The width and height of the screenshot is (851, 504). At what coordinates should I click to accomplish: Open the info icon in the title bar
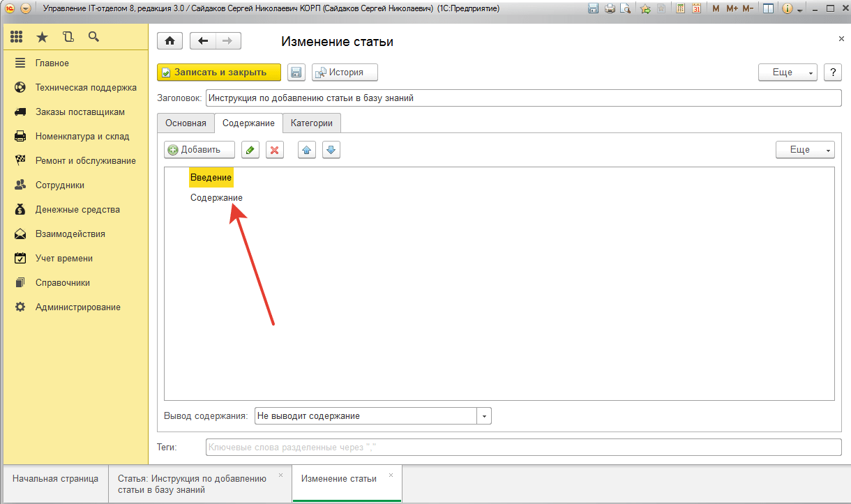click(x=788, y=9)
